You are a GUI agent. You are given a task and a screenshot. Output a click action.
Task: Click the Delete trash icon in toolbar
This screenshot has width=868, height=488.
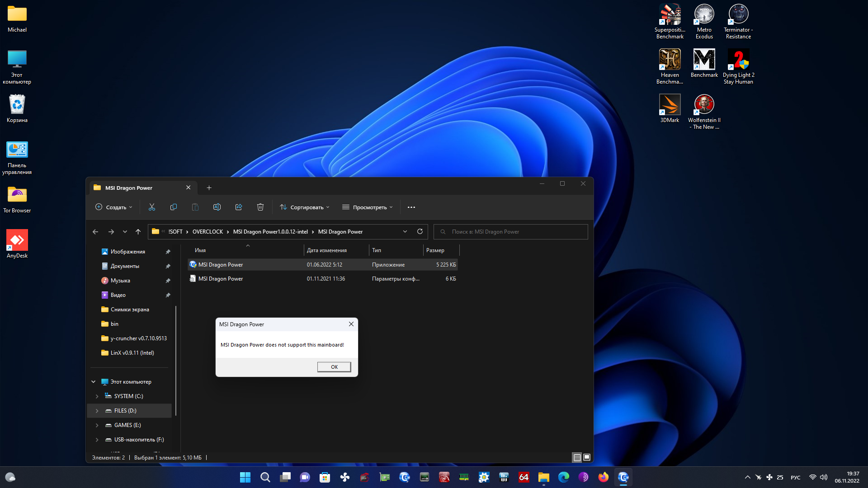[x=260, y=207]
